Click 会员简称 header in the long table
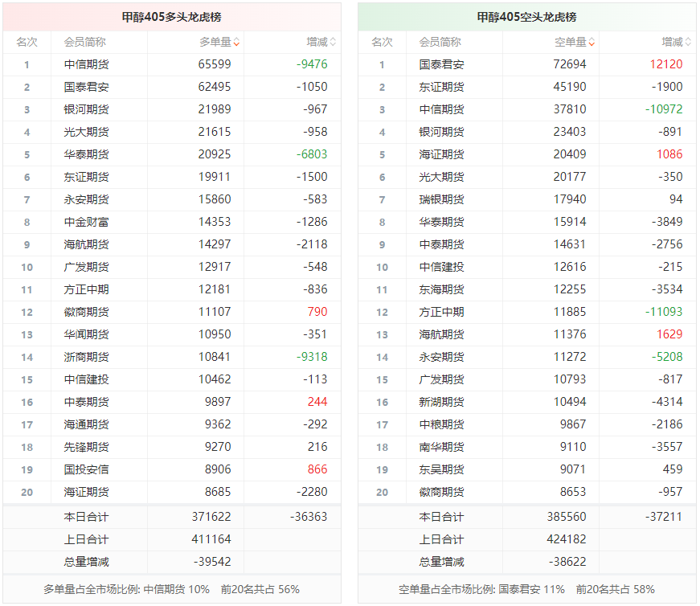This screenshot has height=606, width=700. pos(85,42)
